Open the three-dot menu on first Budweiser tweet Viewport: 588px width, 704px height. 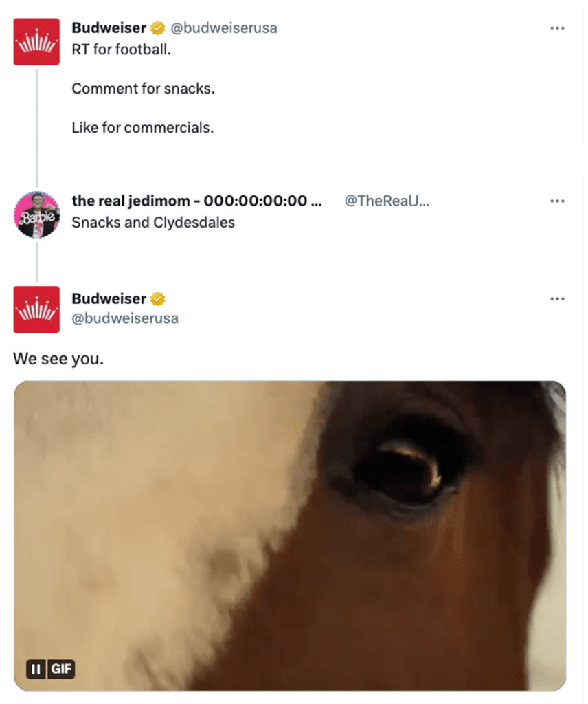(x=557, y=28)
